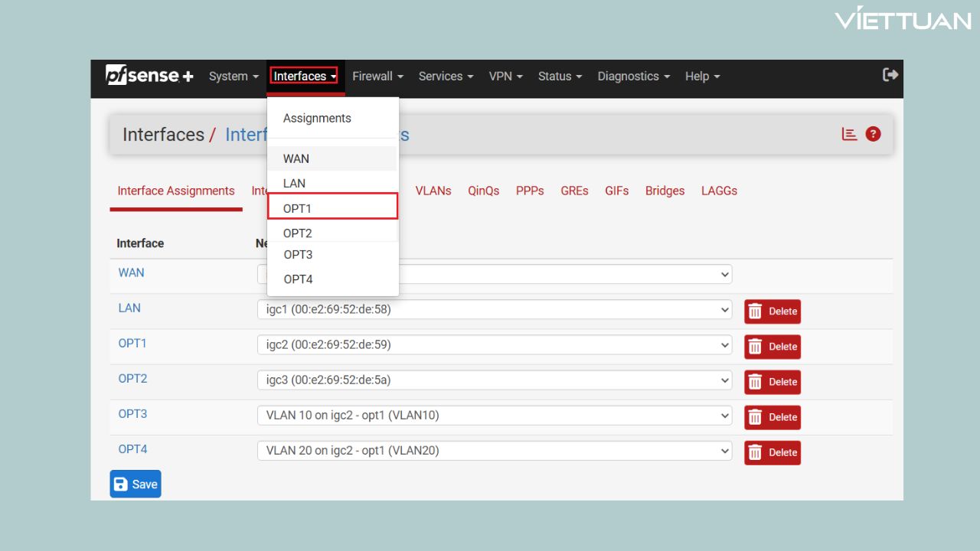Click Delete button for LAN interface
The width and height of the screenshot is (980, 551).
(x=772, y=311)
